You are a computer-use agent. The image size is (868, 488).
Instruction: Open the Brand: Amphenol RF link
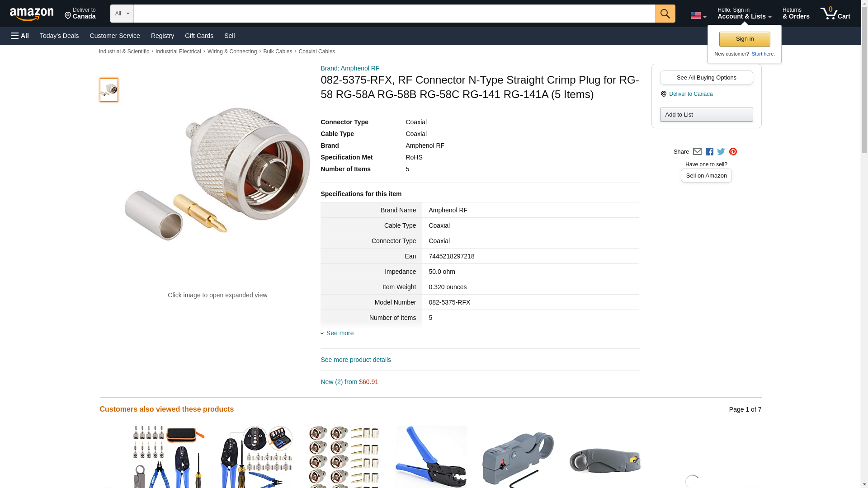coord(350,68)
